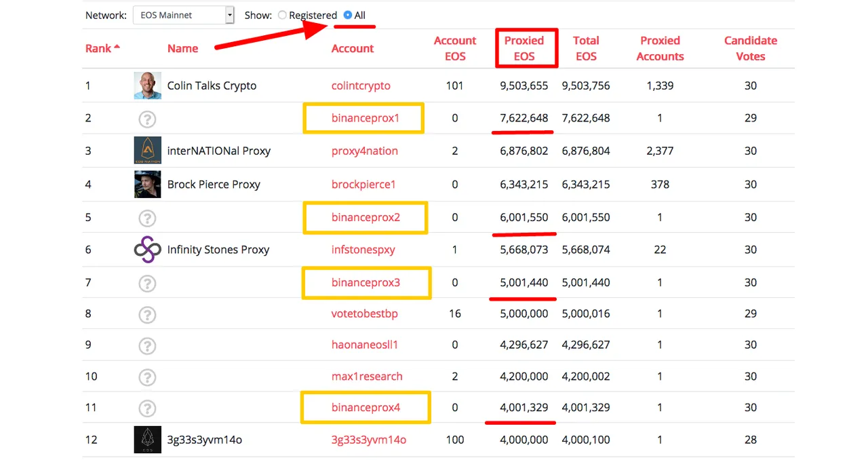Click the name Infinity Stones Proxy

[x=218, y=250]
